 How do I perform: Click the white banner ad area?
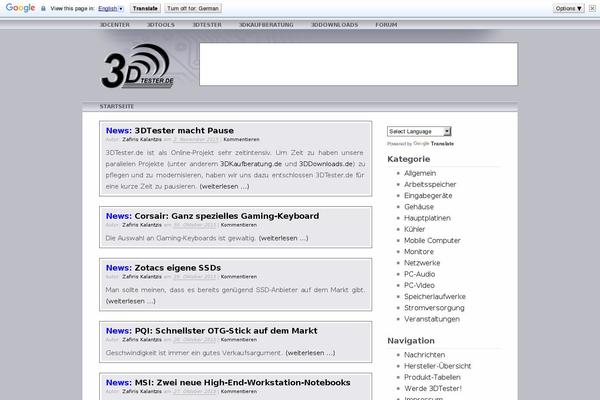coord(359,64)
